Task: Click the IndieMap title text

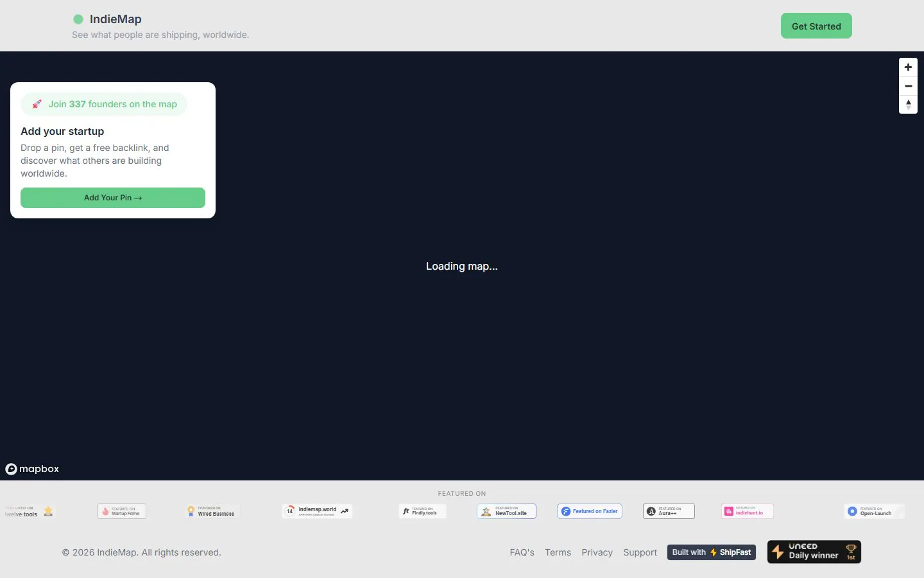Action: click(116, 19)
